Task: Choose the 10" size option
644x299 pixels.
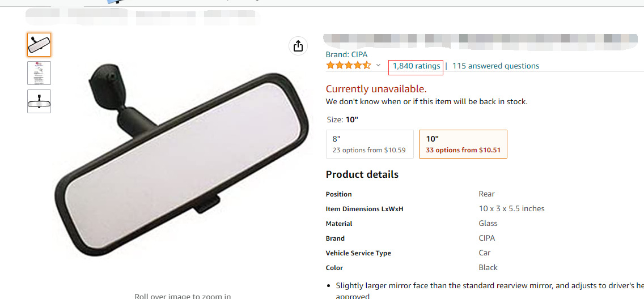Action: point(463,144)
